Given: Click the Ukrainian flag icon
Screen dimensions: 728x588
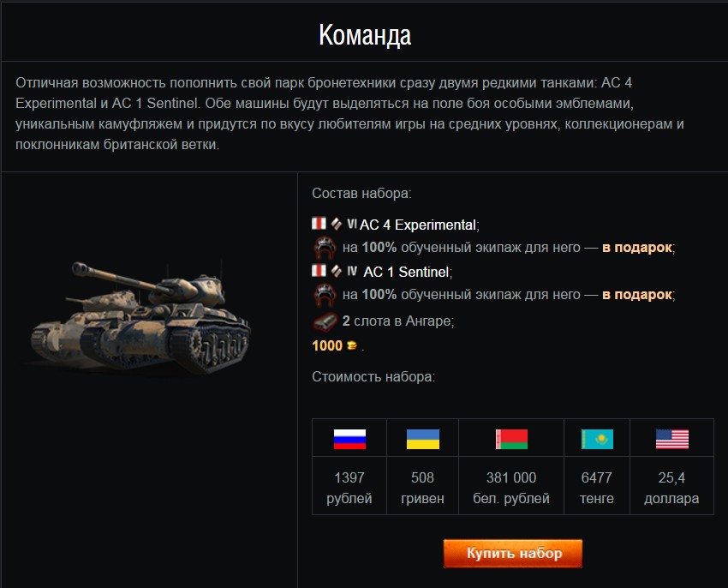Looking at the screenshot, I should point(422,439).
